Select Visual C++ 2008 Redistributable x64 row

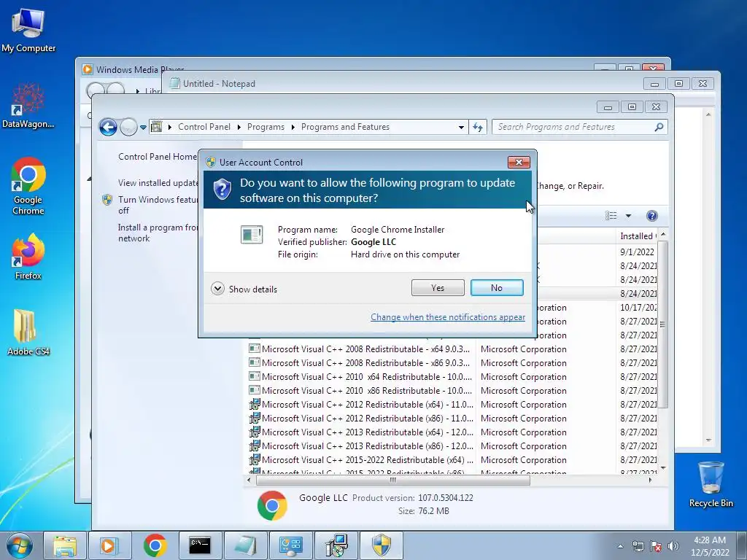click(452, 349)
